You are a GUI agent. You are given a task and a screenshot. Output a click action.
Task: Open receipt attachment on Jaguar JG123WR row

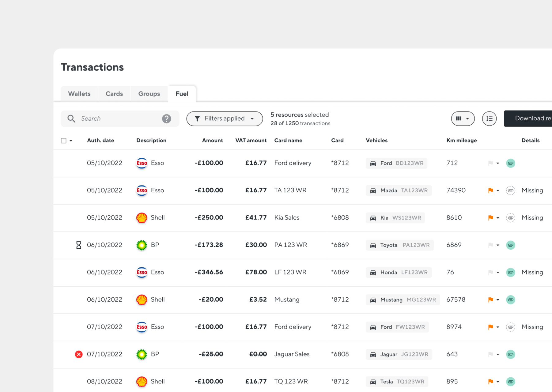click(x=511, y=354)
